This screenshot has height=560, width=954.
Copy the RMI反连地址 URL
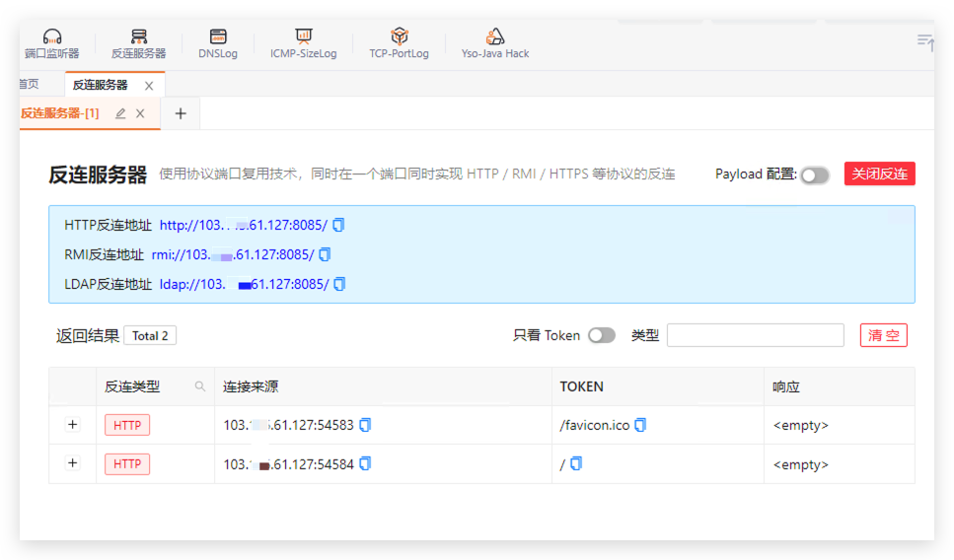point(325,255)
